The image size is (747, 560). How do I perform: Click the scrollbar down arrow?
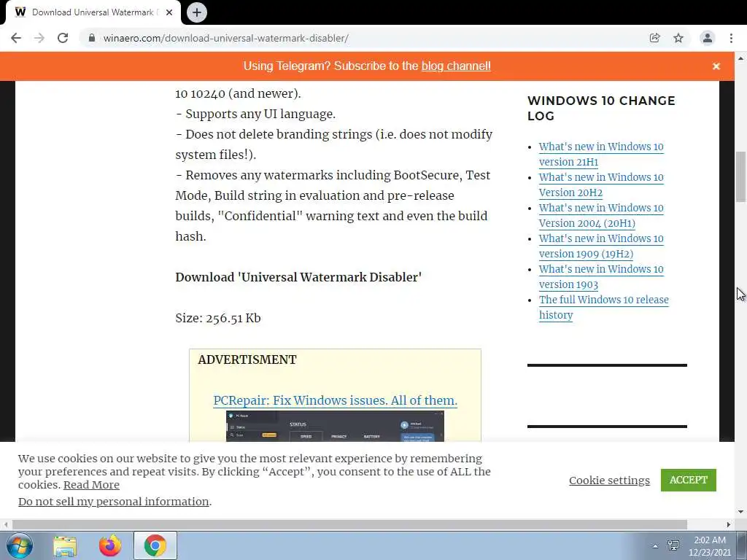pyautogui.click(x=740, y=512)
